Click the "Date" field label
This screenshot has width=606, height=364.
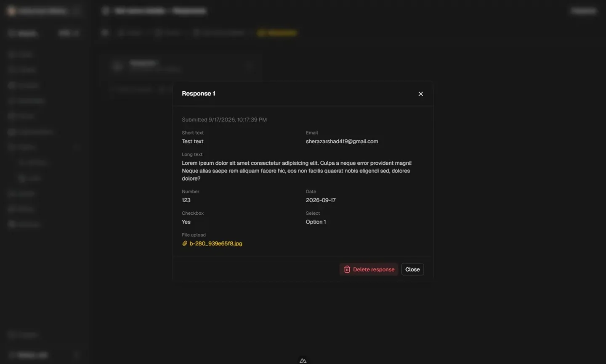point(311,192)
